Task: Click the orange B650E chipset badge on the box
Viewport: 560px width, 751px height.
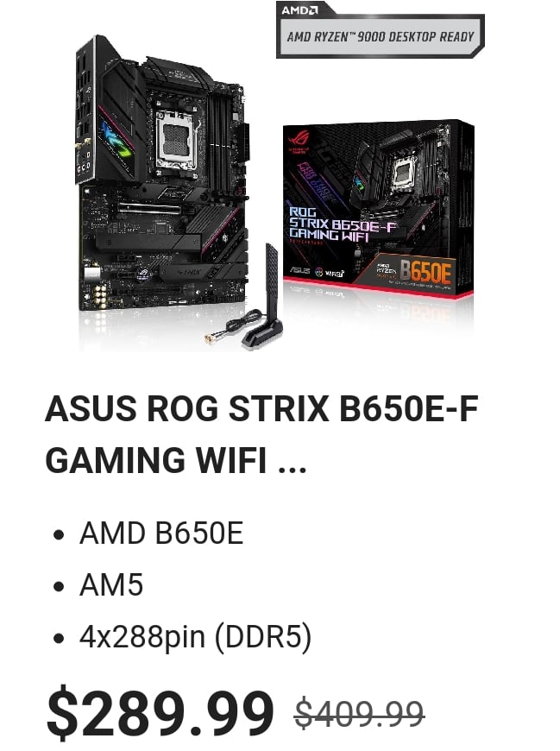Action: pyautogui.click(x=425, y=272)
